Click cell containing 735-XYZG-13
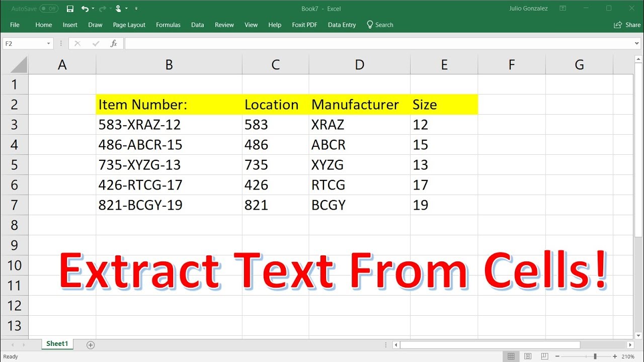This screenshot has width=644, height=362. coord(169,165)
